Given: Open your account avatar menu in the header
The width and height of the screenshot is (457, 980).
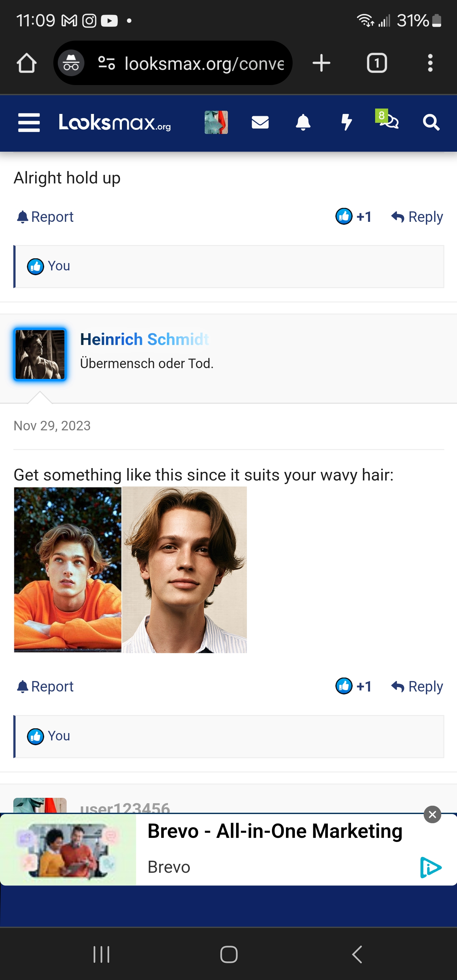Looking at the screenshot, I should [216, 122].
